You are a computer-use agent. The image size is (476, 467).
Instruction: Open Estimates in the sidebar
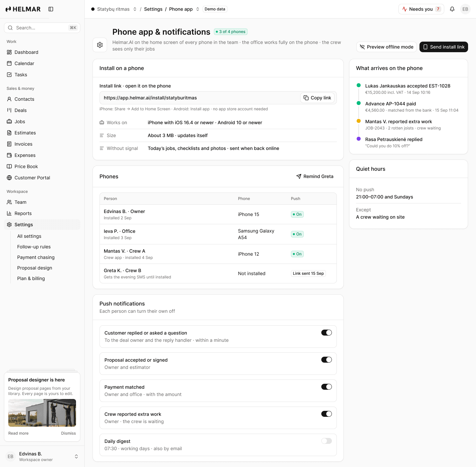point(42,133)
